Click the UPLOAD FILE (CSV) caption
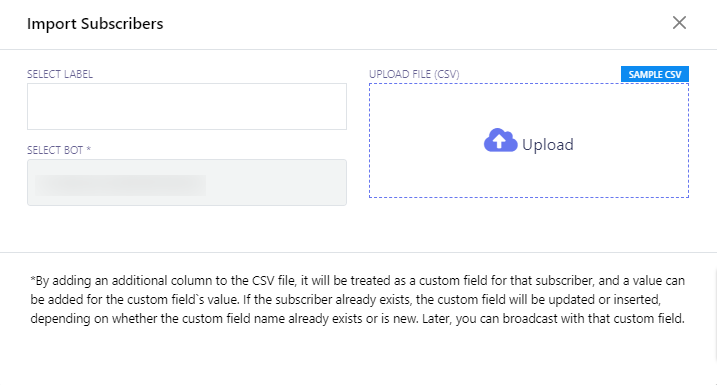The width and height of the screenshot is (717, 385). tap(414, 74)
